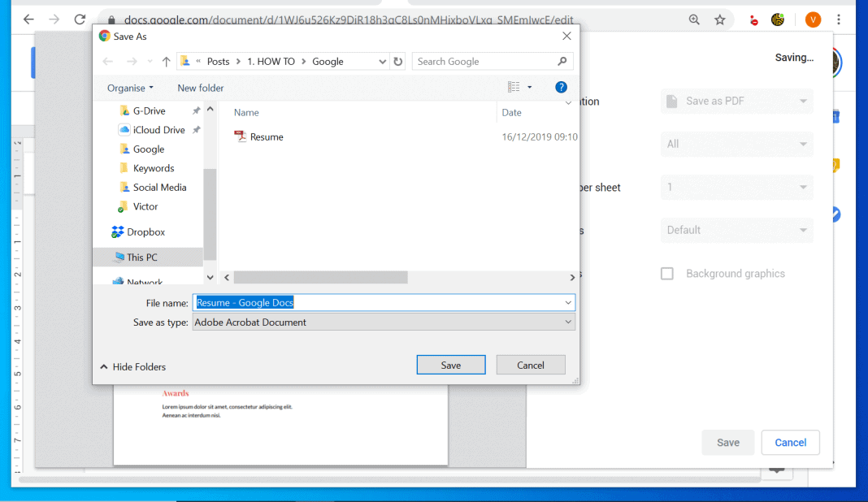Viewport: 868px width, 502px height.
Task: Expand the address path dropdown
Action: 382,62
